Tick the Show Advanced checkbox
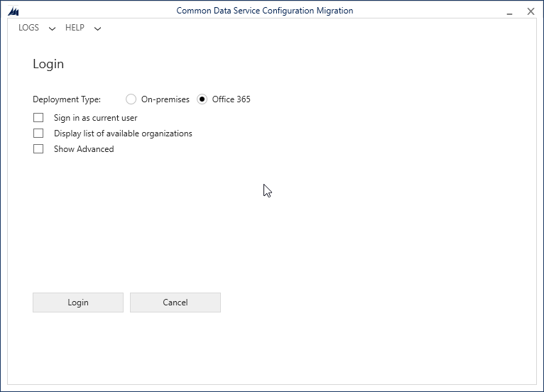 [x=38, y=149]
